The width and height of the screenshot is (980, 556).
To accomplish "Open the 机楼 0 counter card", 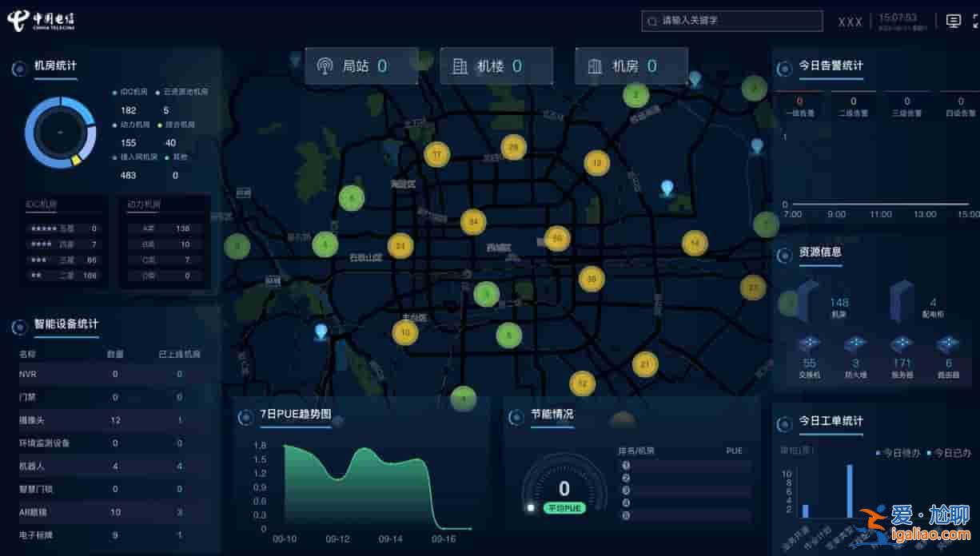I will (x=496, y=66).
